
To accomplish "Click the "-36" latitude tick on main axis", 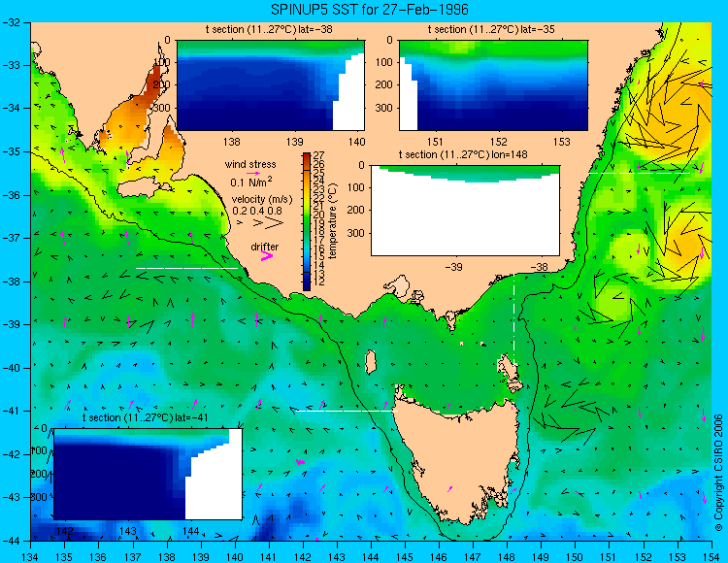I will [x=11, y=195].
